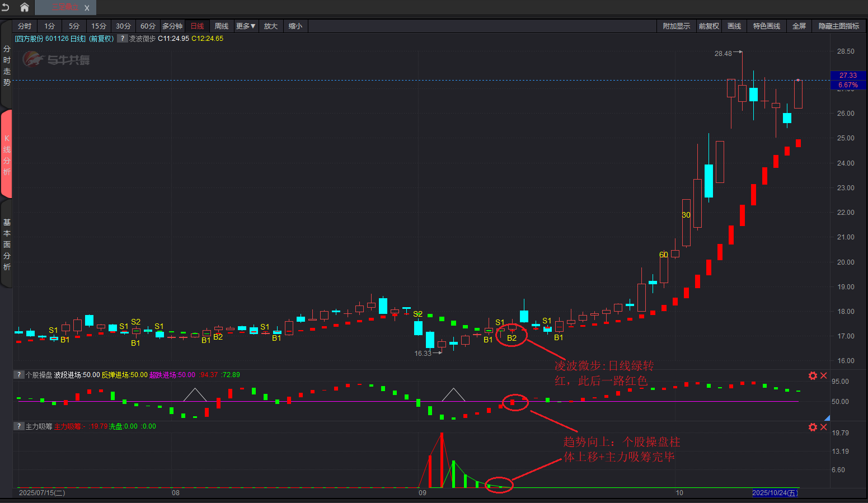Open help for 个股操盘 indicator
The height and width of the screenshot is (503, 868).
coord(19,375)
